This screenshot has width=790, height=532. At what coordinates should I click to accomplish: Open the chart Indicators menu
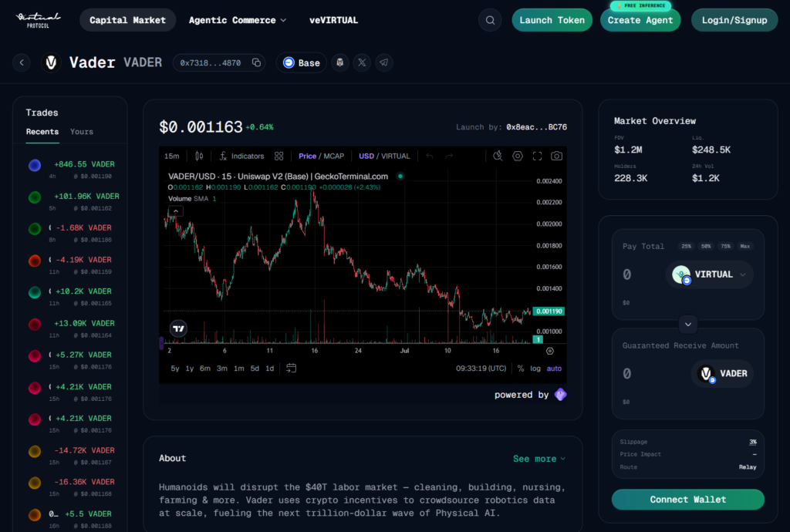(x=241, y=156)
